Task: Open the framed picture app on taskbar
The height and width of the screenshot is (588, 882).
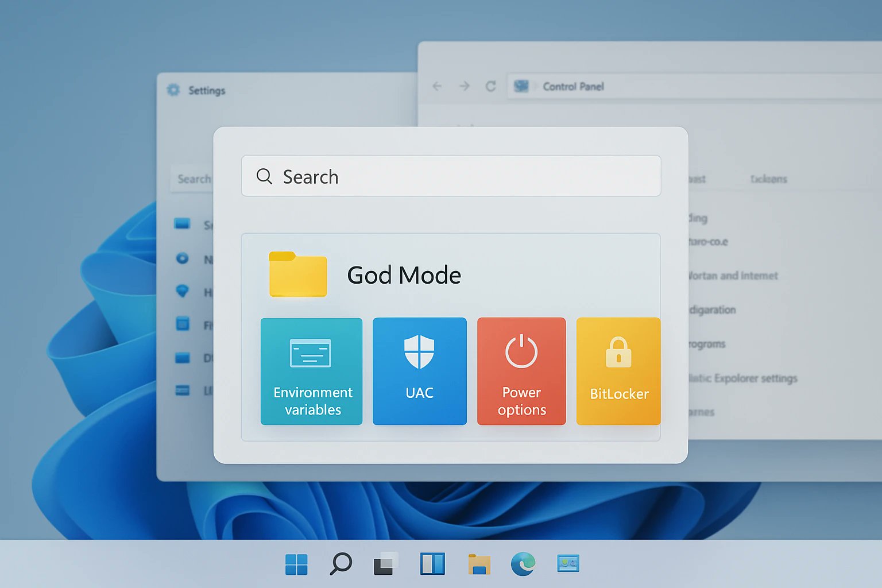Action: pos(568,563)
